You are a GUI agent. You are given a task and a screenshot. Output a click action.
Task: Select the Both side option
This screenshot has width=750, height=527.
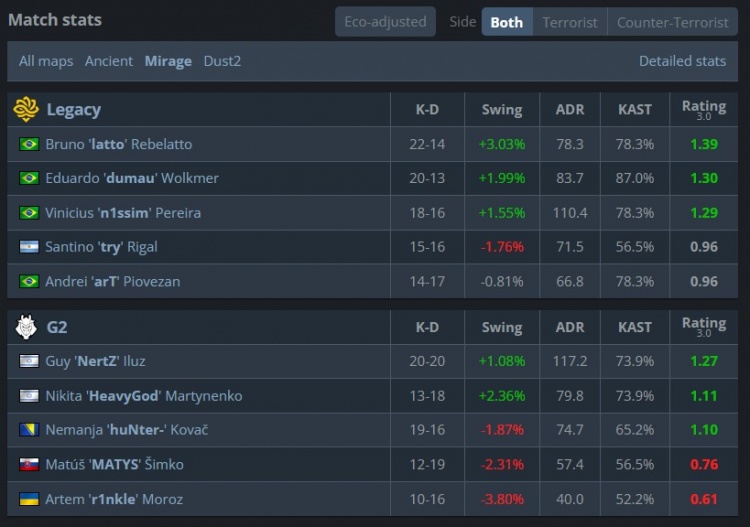tap(507, 22)
